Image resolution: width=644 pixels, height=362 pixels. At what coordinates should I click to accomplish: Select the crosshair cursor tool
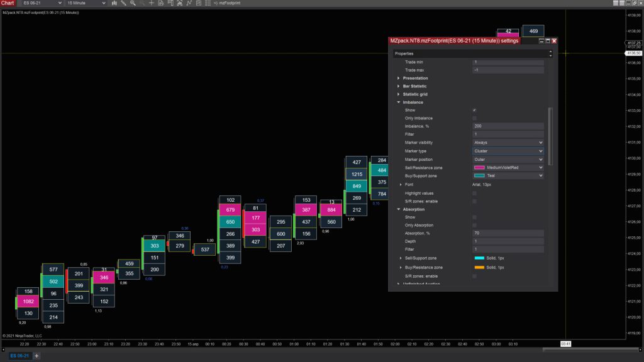152,3
